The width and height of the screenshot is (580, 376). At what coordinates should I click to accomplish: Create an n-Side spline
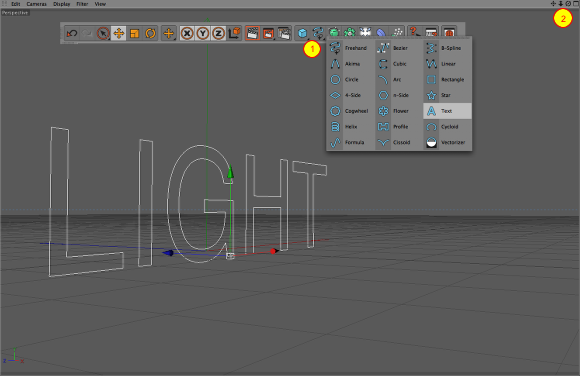(398, 95)
